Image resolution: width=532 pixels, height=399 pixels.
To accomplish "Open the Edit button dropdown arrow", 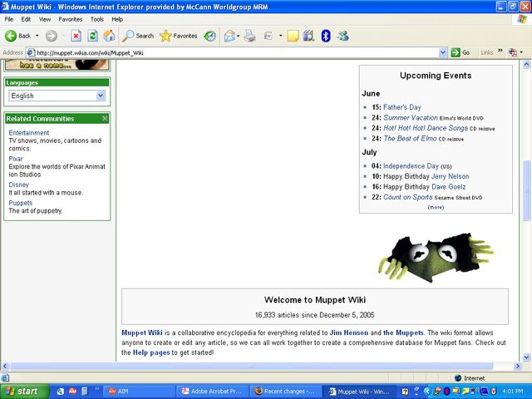I will pyautogui.click(x=281, y=36).
